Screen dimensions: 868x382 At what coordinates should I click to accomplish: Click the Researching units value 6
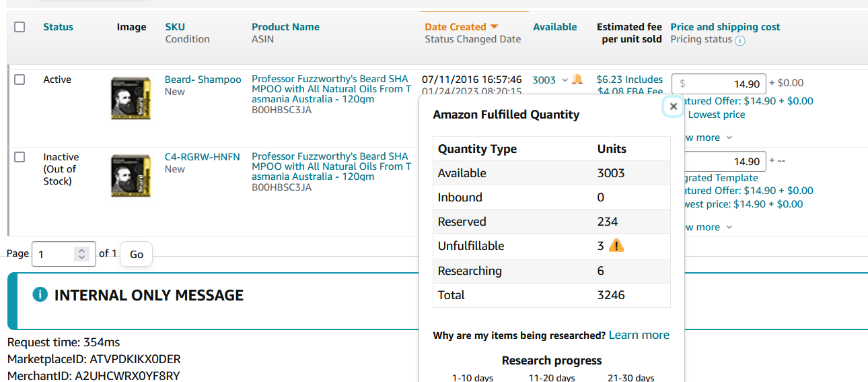(x=601, y=271)
